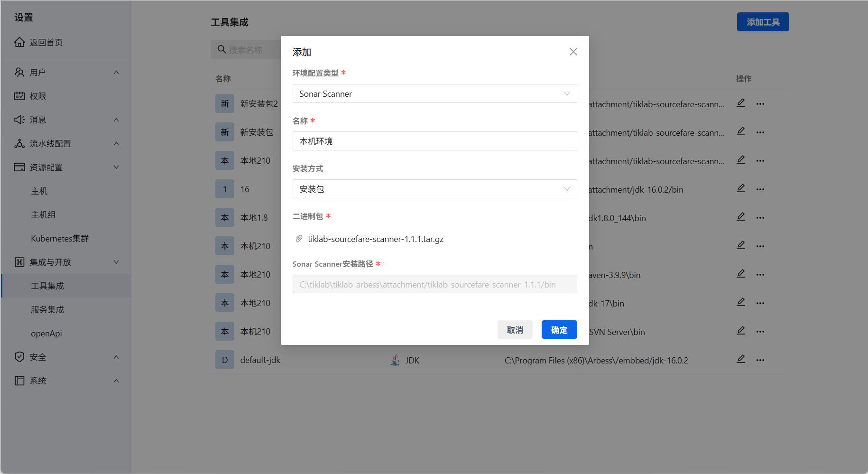Screen dimensions: 868x474
Task: Click the 集成与开放 integration icon
Action: [19, 262]
